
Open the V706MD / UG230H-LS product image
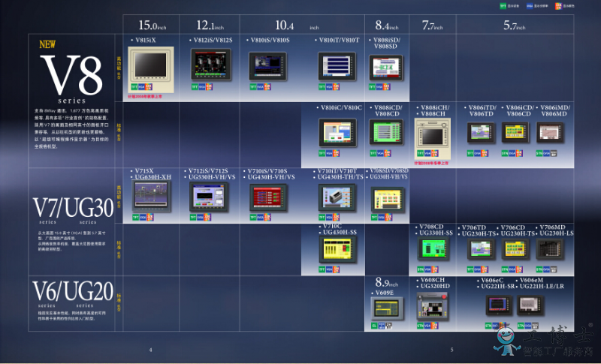coord(550,249)
